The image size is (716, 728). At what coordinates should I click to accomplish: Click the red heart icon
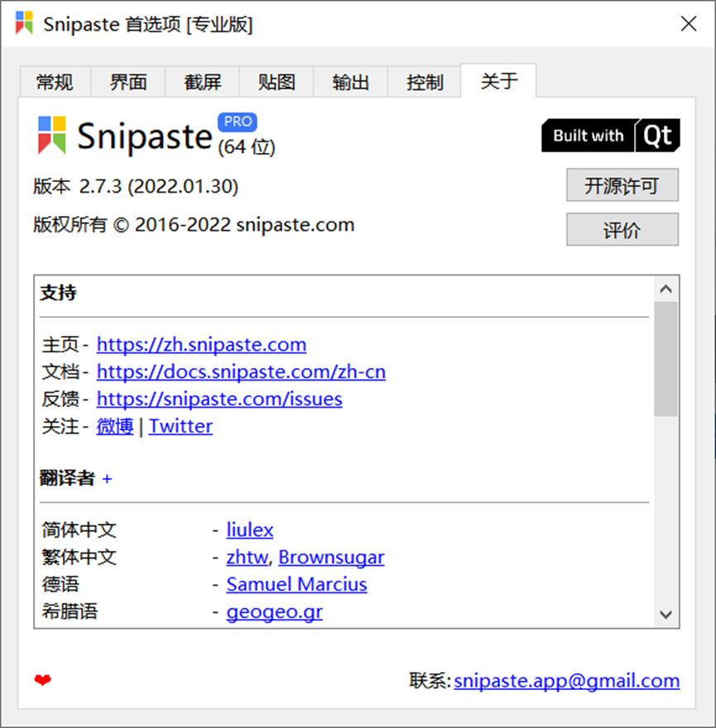click(x=41, y=680)
